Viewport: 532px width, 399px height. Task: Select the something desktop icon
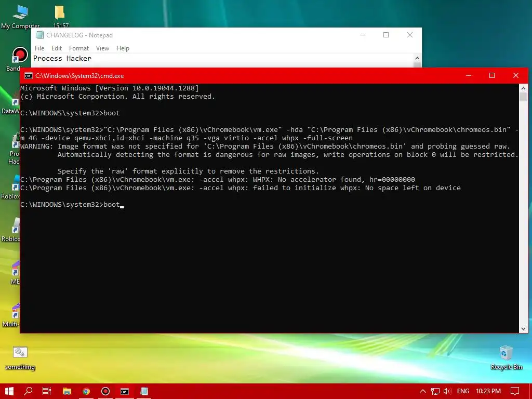20,358
